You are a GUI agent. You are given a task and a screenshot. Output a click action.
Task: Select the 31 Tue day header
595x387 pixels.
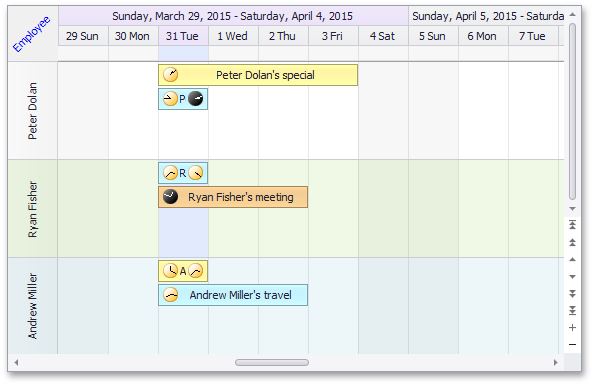(x=183, y=36)
